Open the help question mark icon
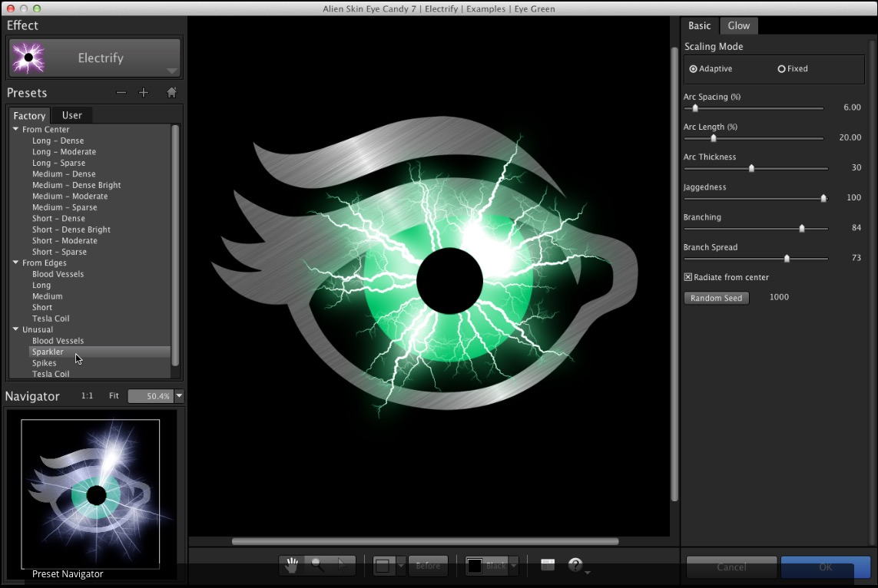Screen dimensions: 878x588 (x=575, y=566)
